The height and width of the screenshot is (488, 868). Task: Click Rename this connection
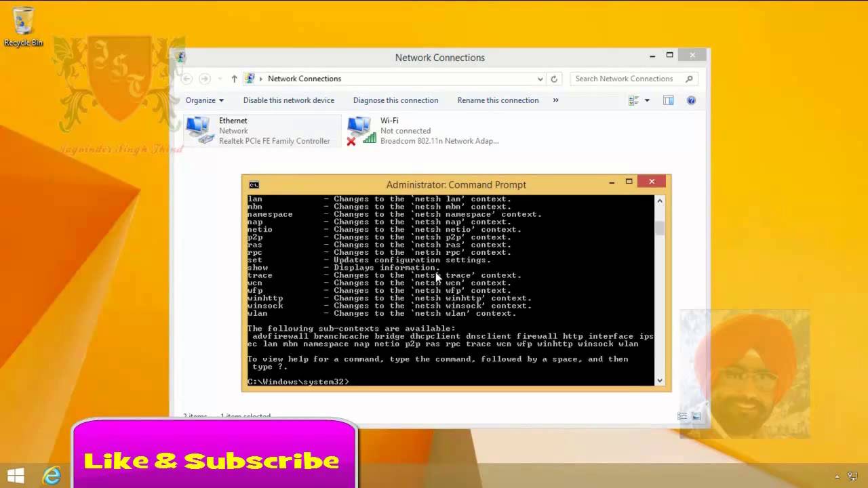coord(498,100)
